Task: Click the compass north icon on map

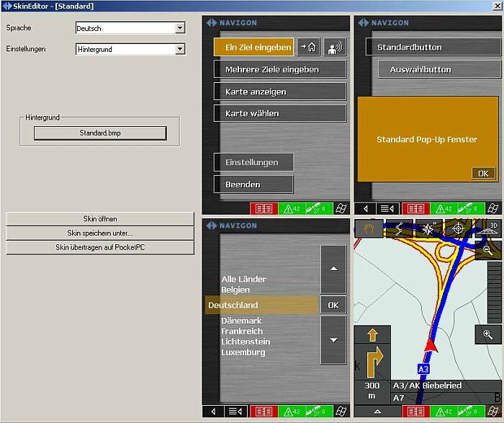Action: 428,228
